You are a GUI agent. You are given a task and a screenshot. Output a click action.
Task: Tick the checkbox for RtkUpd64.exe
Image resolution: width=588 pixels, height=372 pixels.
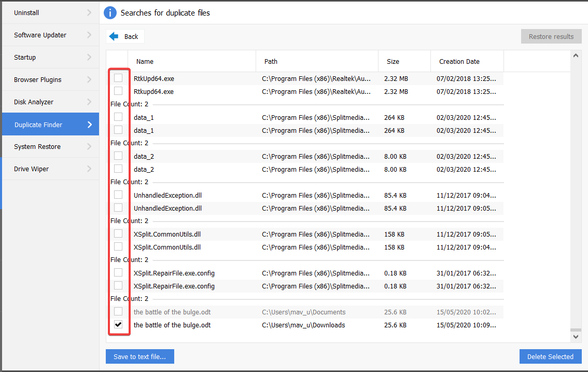pyautogui.click(x=118, y=78)
